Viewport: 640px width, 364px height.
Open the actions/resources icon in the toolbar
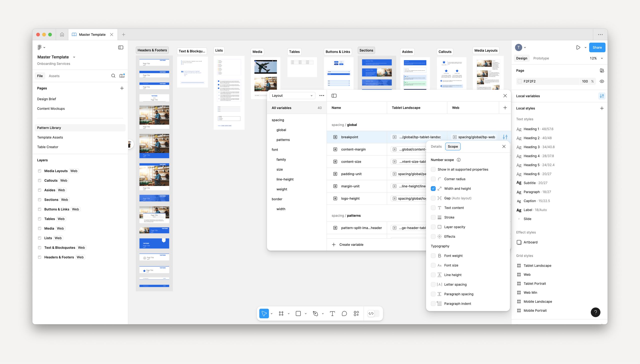tap(356, 313)
